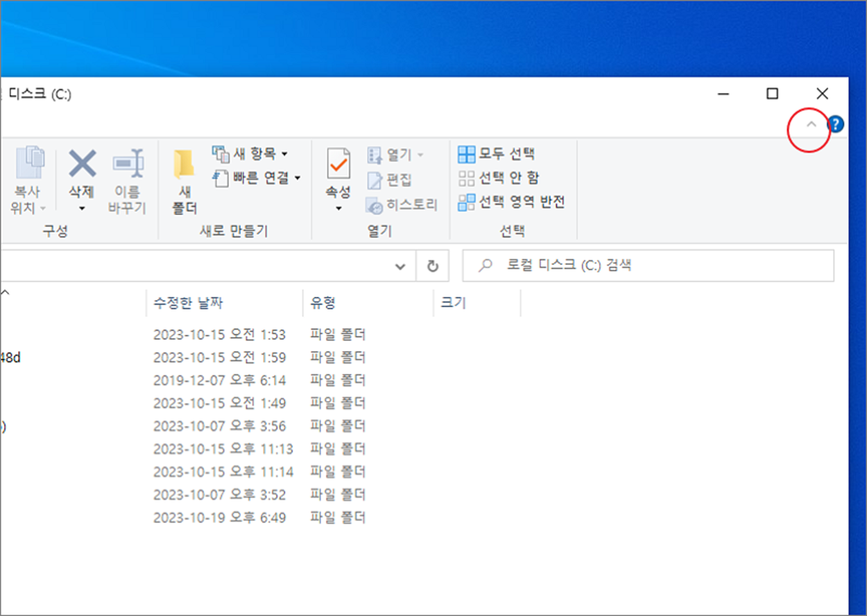Image resolution: width=867 pixels, height=616 pixels.
Task: Open the 히스토리 history button
Action: (402, 205)
